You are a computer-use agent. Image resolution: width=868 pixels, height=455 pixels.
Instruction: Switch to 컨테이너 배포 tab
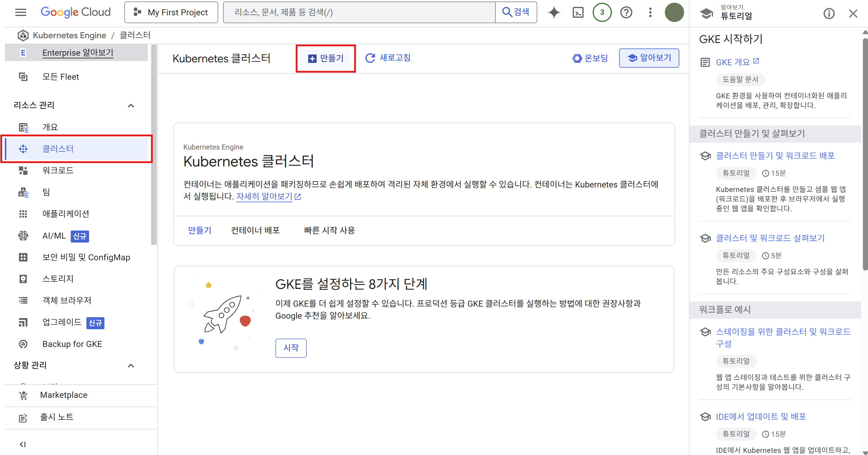click(x=255, y=231)
